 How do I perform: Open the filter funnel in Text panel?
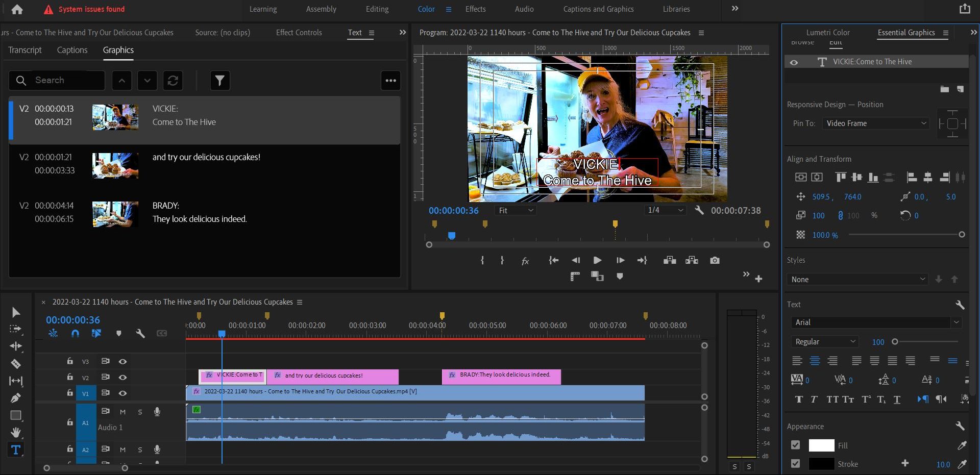click(220, 81)
